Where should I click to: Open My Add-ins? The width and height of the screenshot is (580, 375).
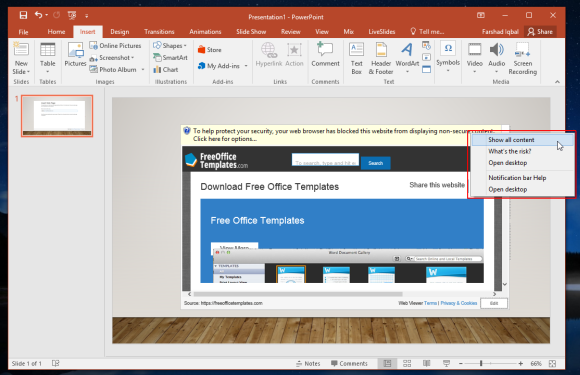tap(219, 66)
